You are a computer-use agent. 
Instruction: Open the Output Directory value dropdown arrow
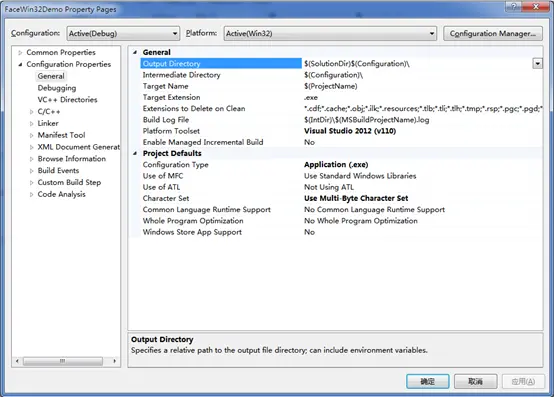tap(537, 64)
